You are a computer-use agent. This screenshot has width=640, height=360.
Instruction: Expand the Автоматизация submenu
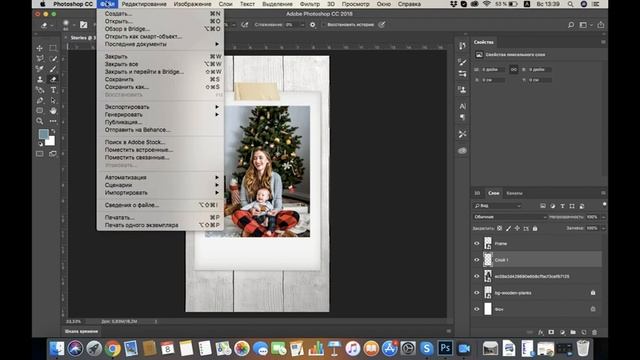click(160, 178)
